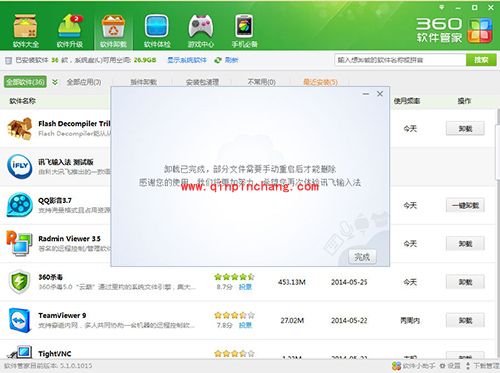Uninstall Radmin Viewer with its 卸载 button
The width and height of the screenshot is (500, 373).
click(x=465, y=244)
